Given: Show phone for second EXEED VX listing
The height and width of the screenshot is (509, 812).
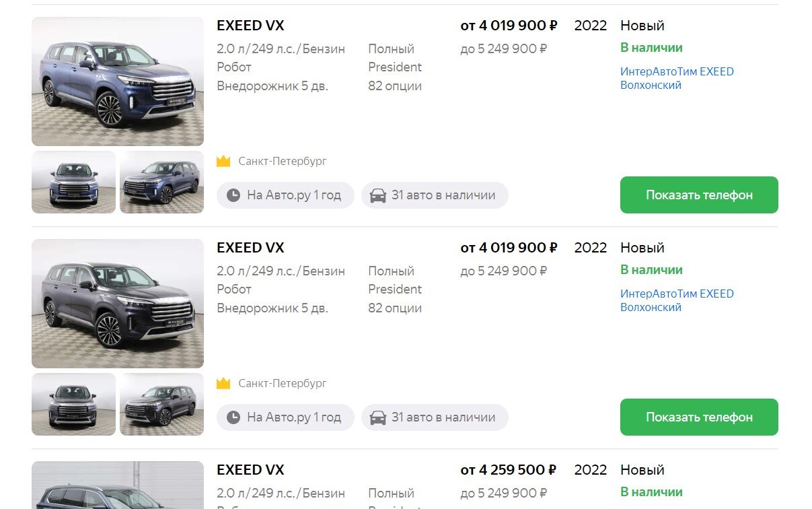Looking at the screenshot, I should 699,417.
